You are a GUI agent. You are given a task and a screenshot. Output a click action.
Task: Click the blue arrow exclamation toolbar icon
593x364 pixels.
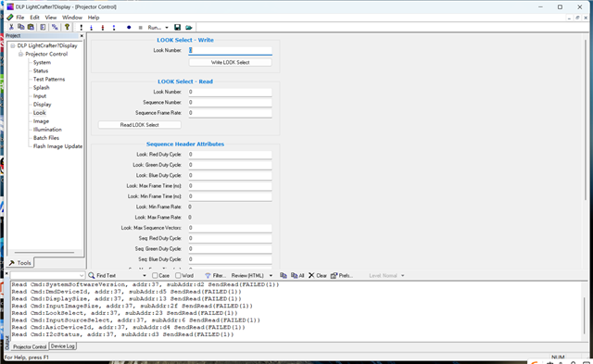[x=91, y=27]
